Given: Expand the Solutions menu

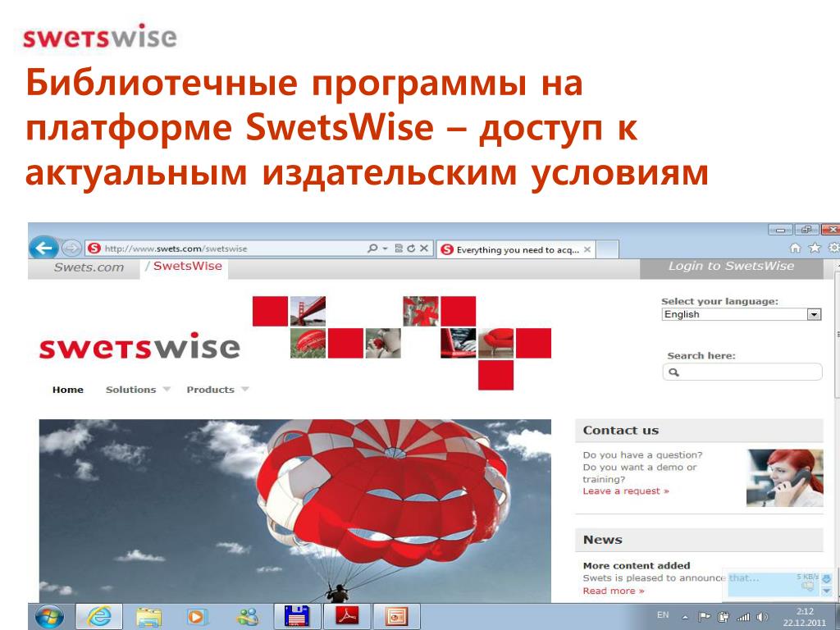Looking at the screenshot, I should pos(138,390).
